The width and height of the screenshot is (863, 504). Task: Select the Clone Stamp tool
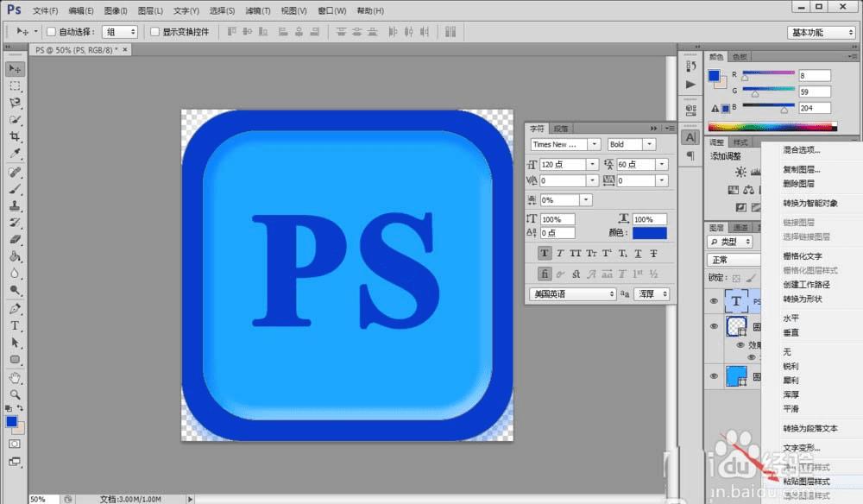[x=15, y=205]
